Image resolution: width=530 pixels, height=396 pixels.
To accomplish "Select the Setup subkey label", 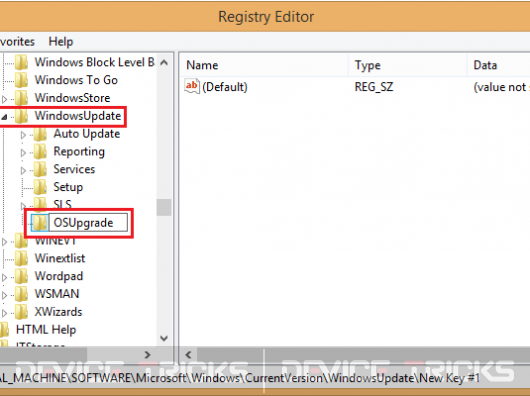I will [68, 187].
